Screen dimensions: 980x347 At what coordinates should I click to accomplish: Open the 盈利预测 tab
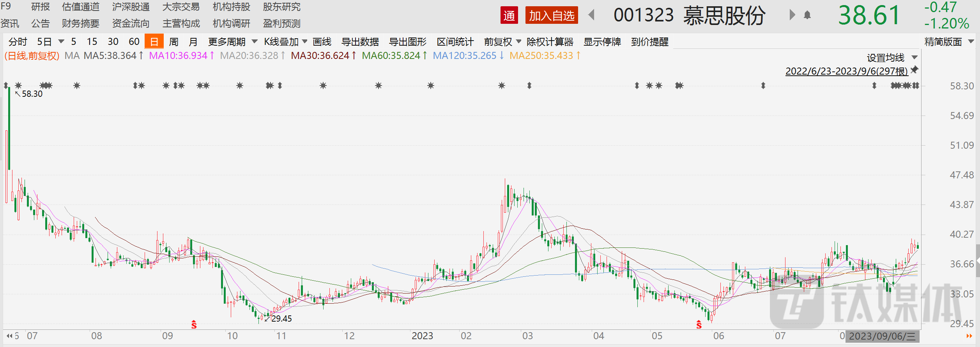point(281,24)
